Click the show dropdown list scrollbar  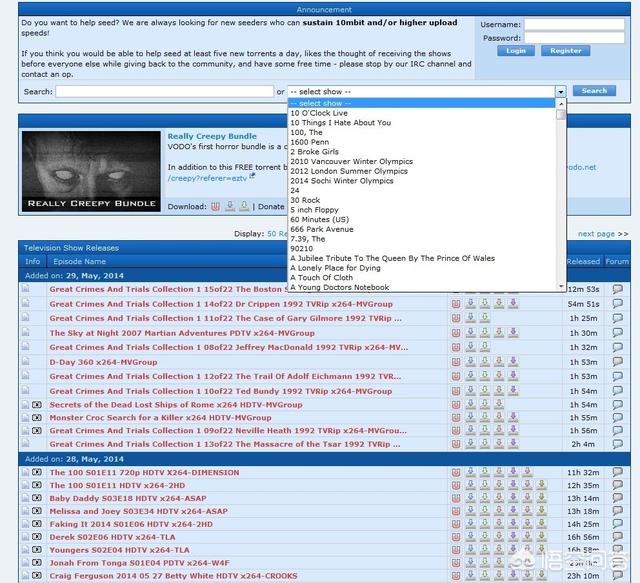point(562,200)
